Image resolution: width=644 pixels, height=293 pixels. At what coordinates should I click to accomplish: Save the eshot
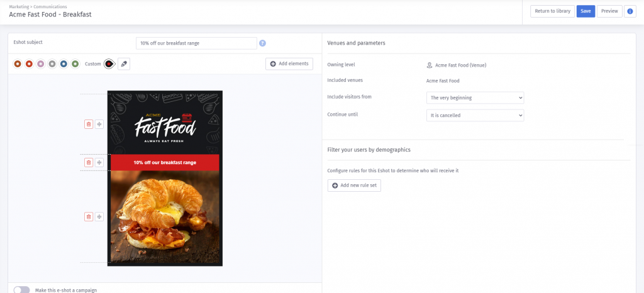pos(586,11)
